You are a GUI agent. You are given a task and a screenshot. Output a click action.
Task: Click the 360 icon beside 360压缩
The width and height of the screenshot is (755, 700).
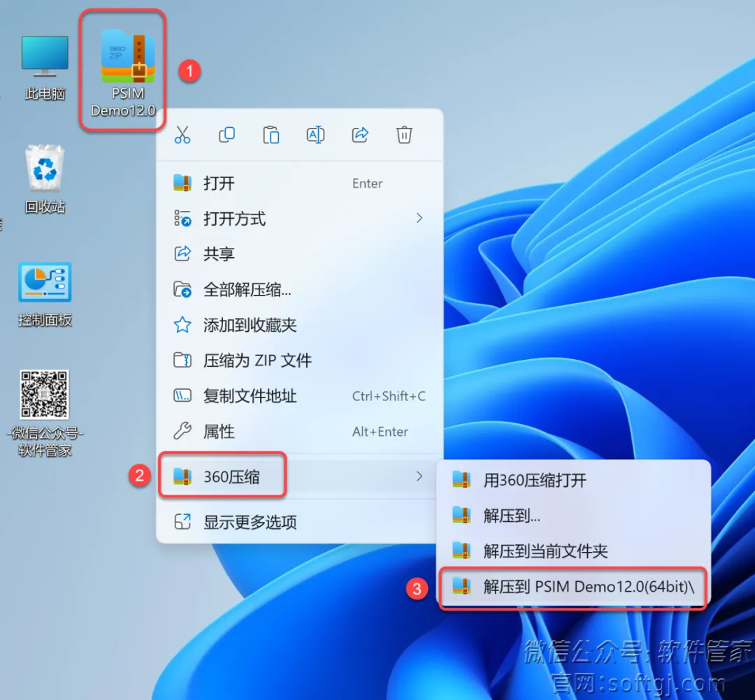pyautogui.click(x=182, y=476)
